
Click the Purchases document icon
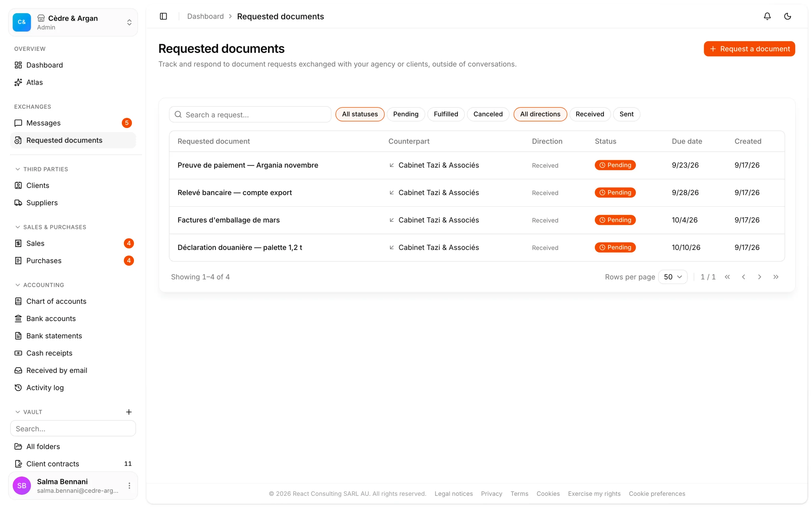(x=18, y=260)
